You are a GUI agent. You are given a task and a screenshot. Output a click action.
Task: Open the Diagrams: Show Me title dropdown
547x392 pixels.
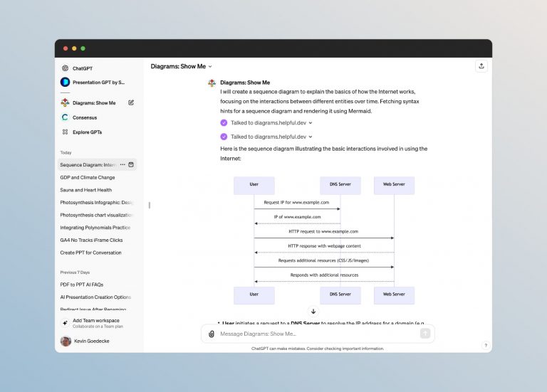click(x=181, y=66)
